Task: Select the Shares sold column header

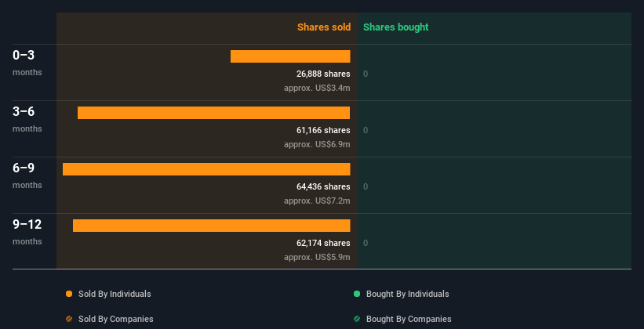Action: tap(324, 27)
